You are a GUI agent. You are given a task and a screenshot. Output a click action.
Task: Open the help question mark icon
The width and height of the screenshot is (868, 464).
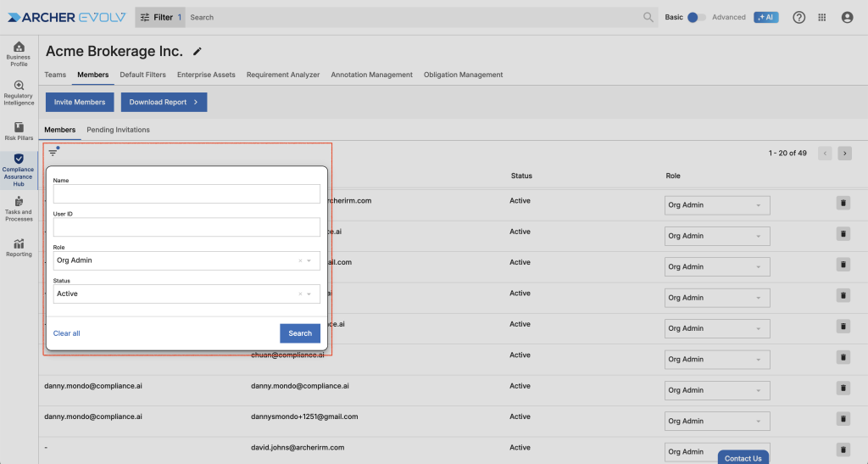tap(798, 17)
